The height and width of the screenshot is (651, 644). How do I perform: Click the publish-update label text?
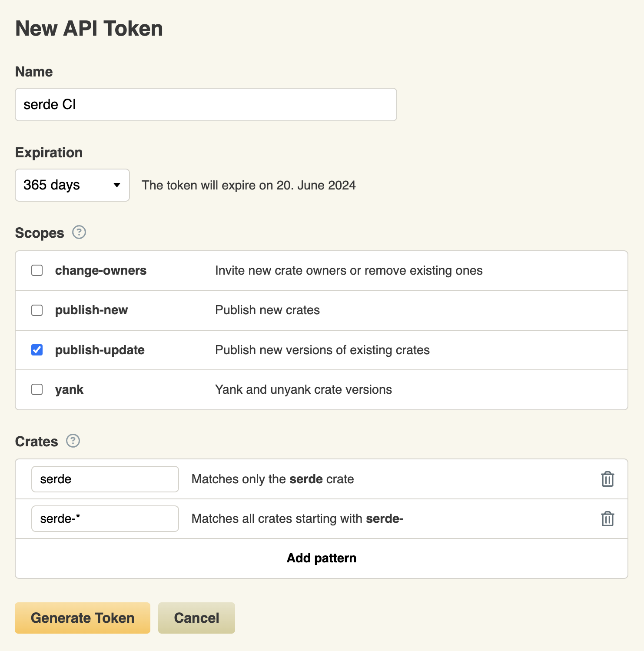click(100, 350)
